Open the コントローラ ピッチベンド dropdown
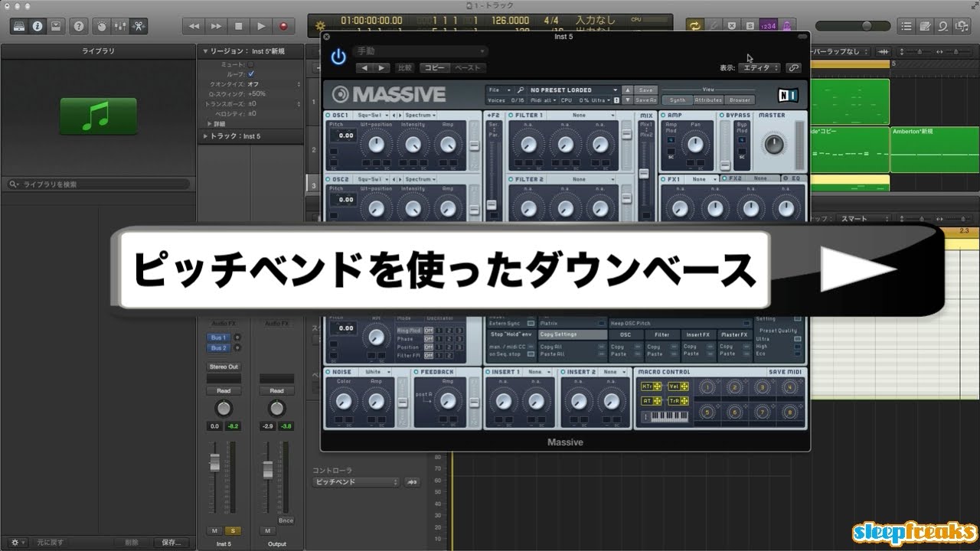Viewport: 980px width, 551px height. coord(357,482)
